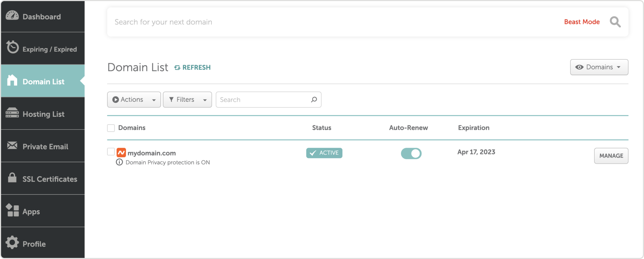Select Domain List sidebar item
This screenshot has width=644, height=259.
point(43,81)
